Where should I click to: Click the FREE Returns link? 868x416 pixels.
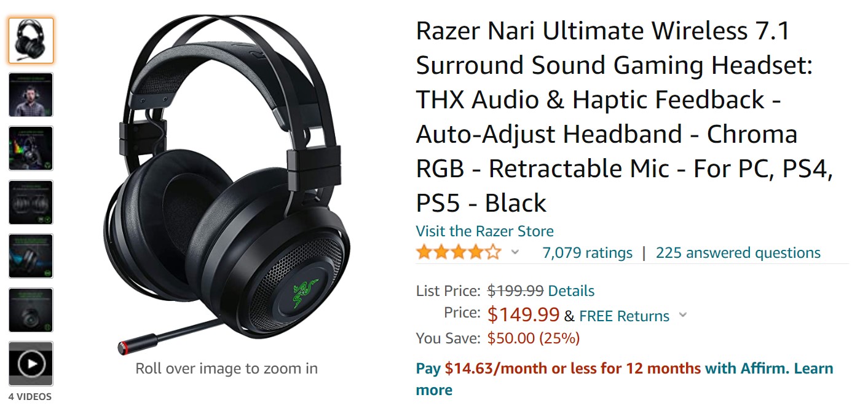[624, 316]
